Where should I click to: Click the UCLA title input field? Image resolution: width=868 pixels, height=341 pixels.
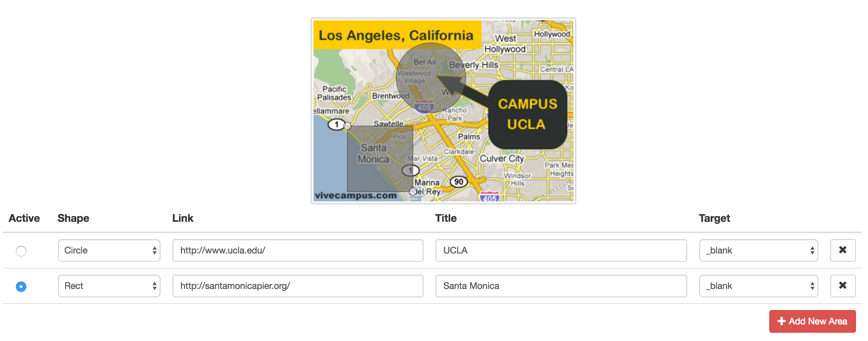click(x=561, y=250)
